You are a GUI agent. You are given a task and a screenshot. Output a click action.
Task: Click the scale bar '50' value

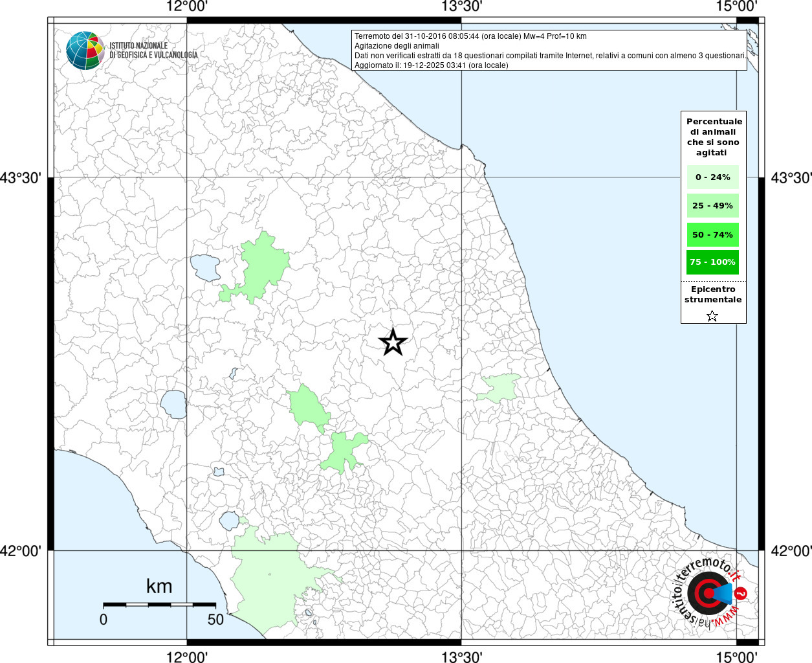point(215,620)
